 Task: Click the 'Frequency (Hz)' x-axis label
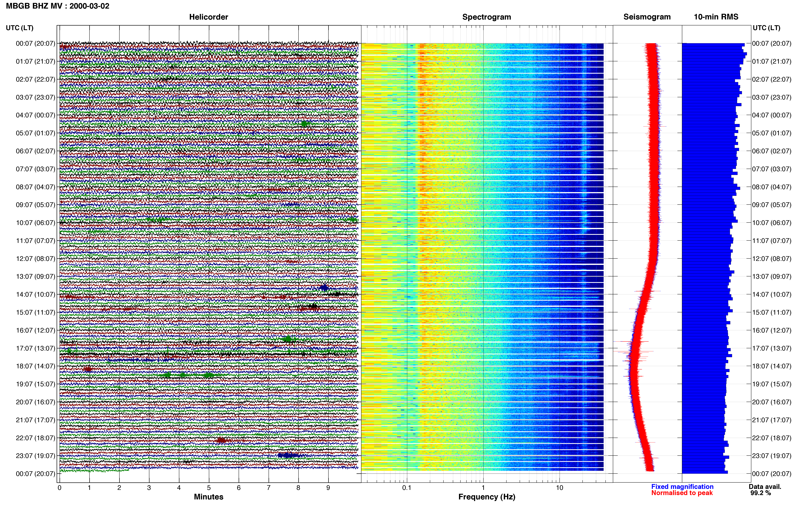(x=487, y=497)
